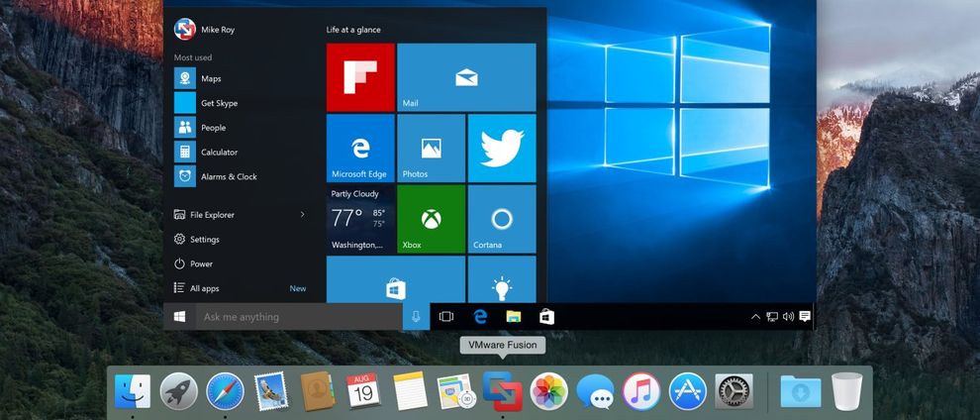Click Mike Roy user account avatar
980x420 pixels.
(185, 30)
